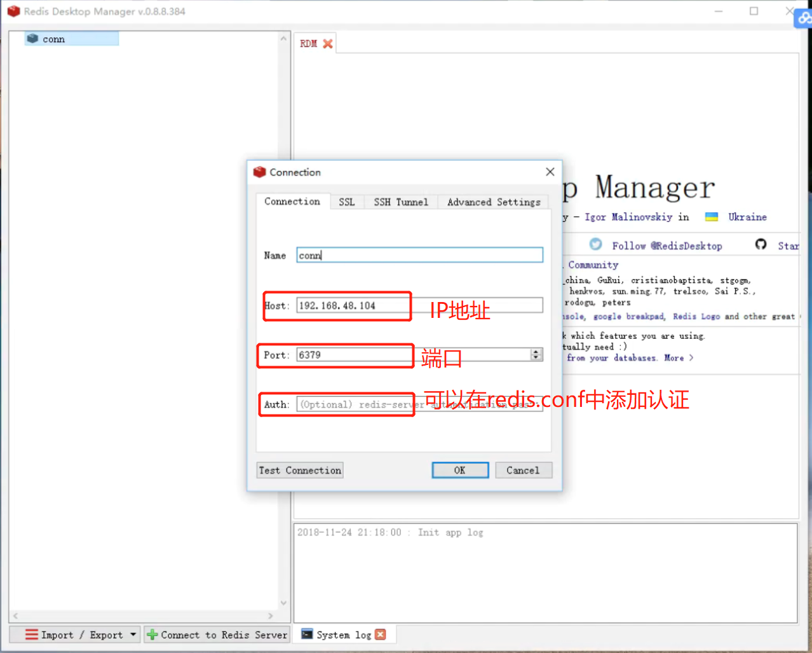Confirm the connection with OK
Viewport: 812px width, 653px height.
460,471
